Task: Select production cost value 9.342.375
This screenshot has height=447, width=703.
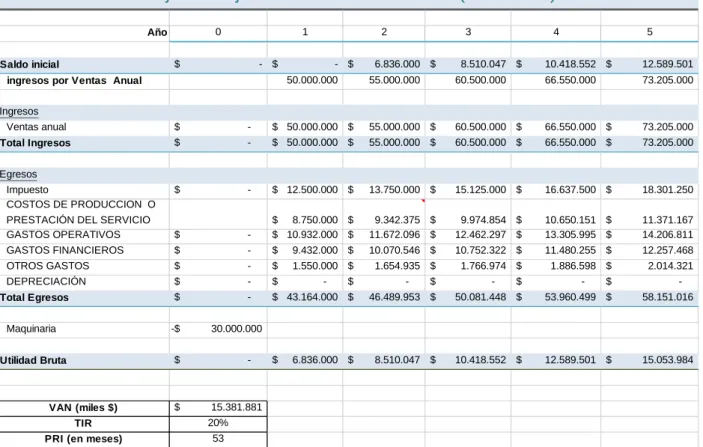Action: pyautogui.click(x=397, y=220)
